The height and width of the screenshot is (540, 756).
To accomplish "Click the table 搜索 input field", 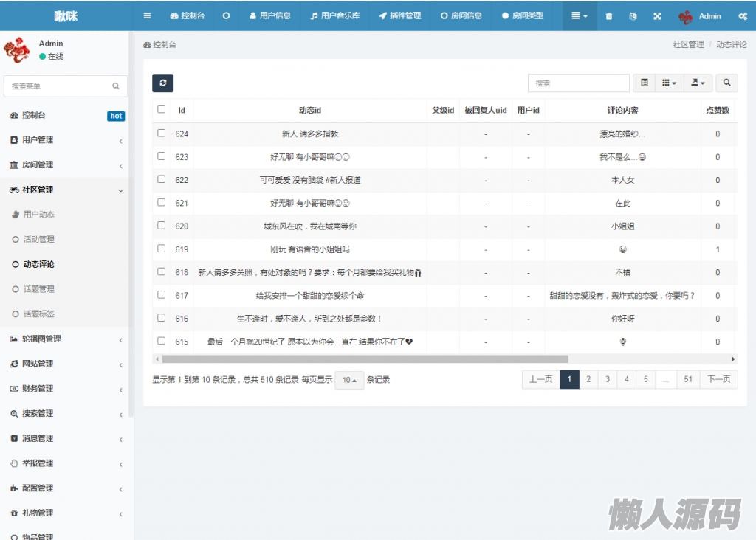I will (579, 83).
